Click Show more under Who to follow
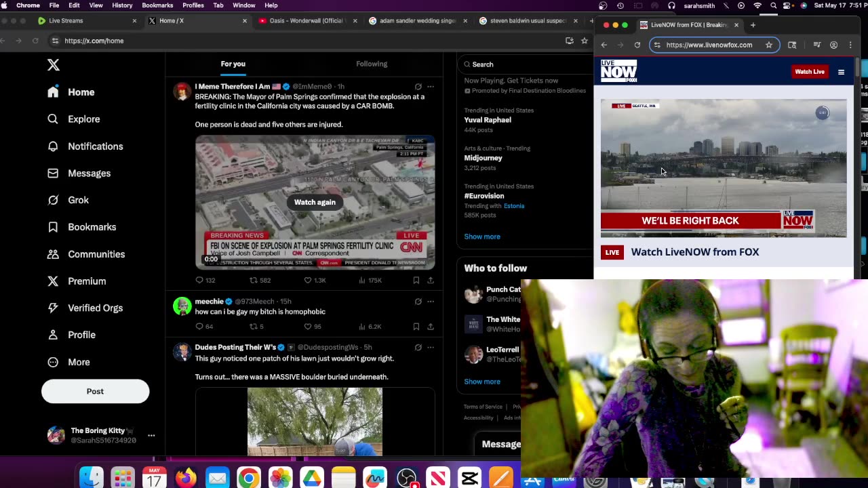Screen dimensions: 868x488 pyautogui.click(x=482, y=382)
